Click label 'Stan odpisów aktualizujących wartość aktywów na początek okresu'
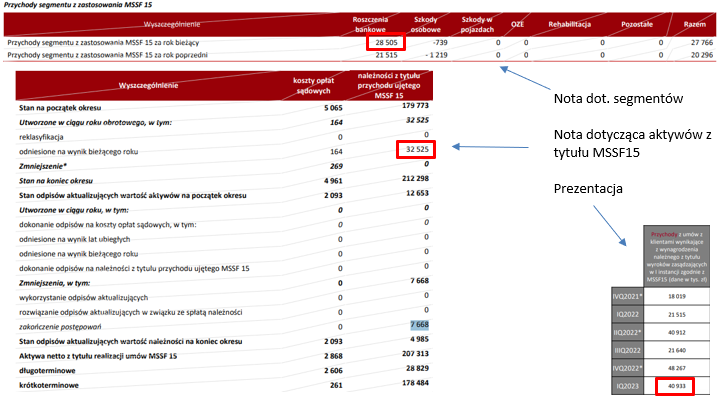This screenshot has height=400, width=720. (133, 196)
